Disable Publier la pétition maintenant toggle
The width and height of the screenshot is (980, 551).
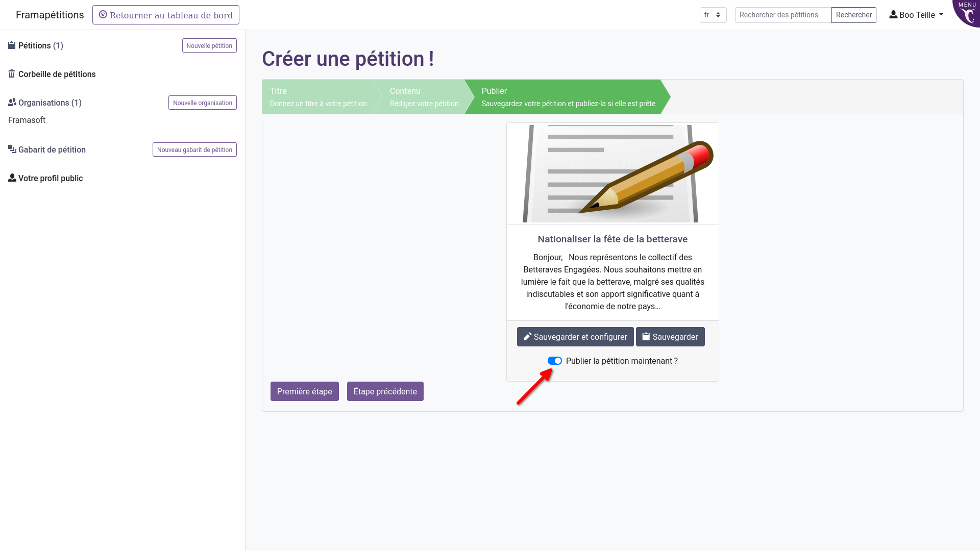pos(555,361)
